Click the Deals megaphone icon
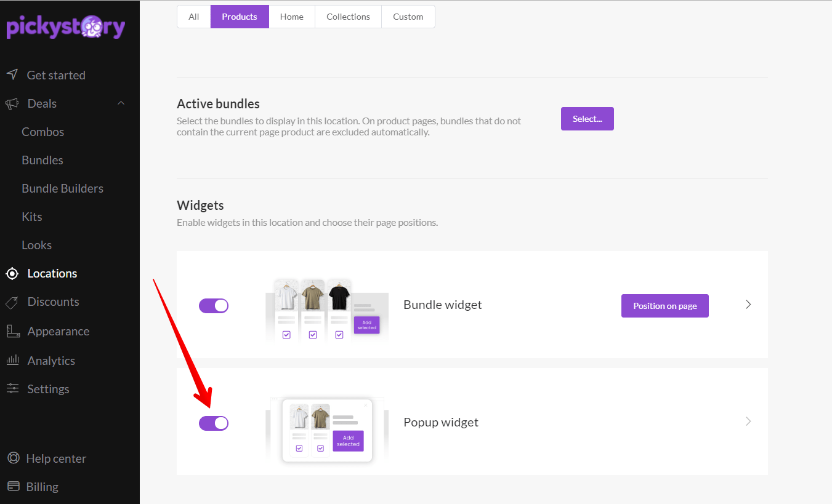This screenshot has width=832, height=504. pyautogui.click(x=12, y=103)
